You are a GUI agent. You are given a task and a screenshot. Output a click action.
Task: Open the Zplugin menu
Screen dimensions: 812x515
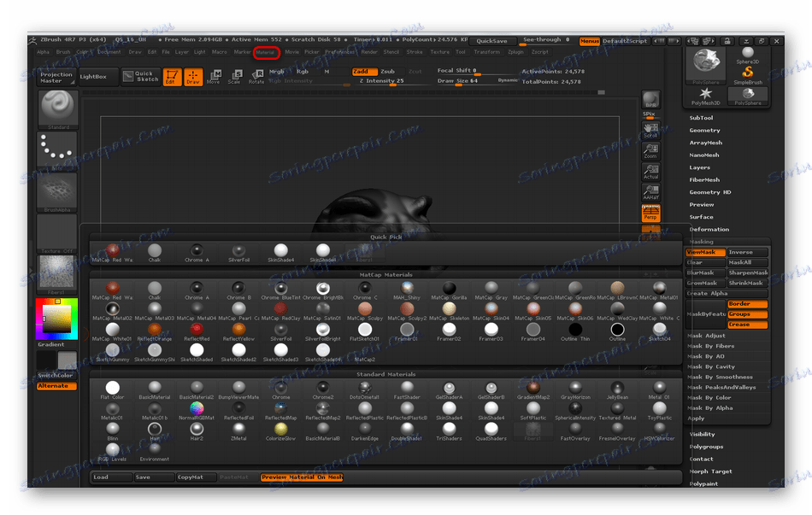pyautogui.click(x=515, y=52)
